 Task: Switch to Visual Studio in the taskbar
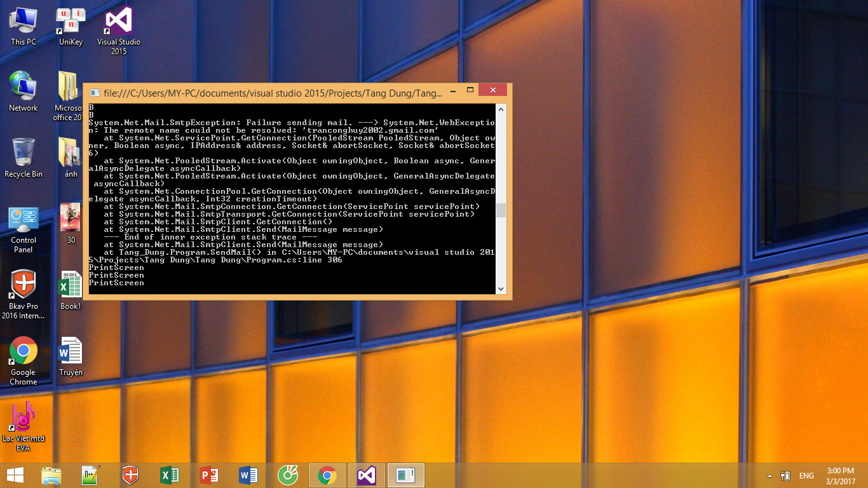[367, 475]
